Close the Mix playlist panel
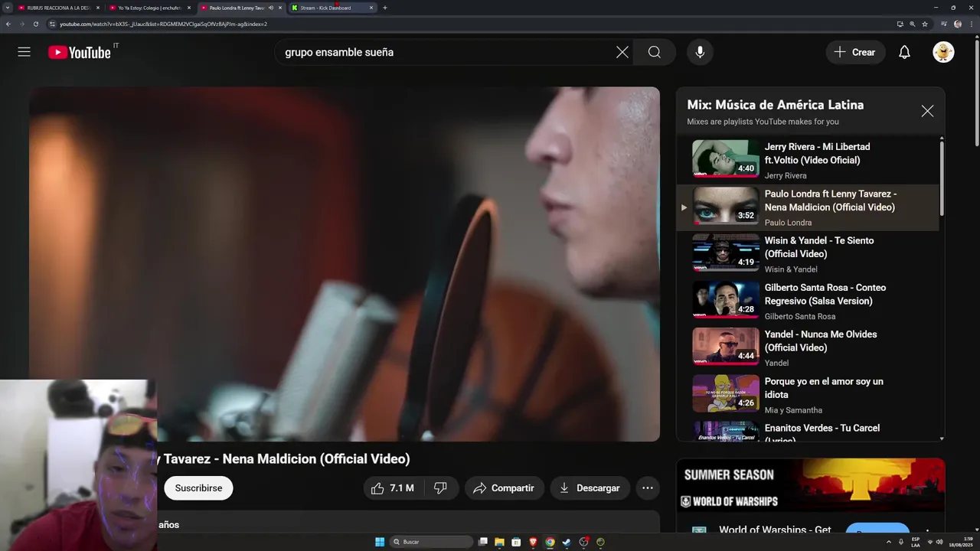 point(927,111)
